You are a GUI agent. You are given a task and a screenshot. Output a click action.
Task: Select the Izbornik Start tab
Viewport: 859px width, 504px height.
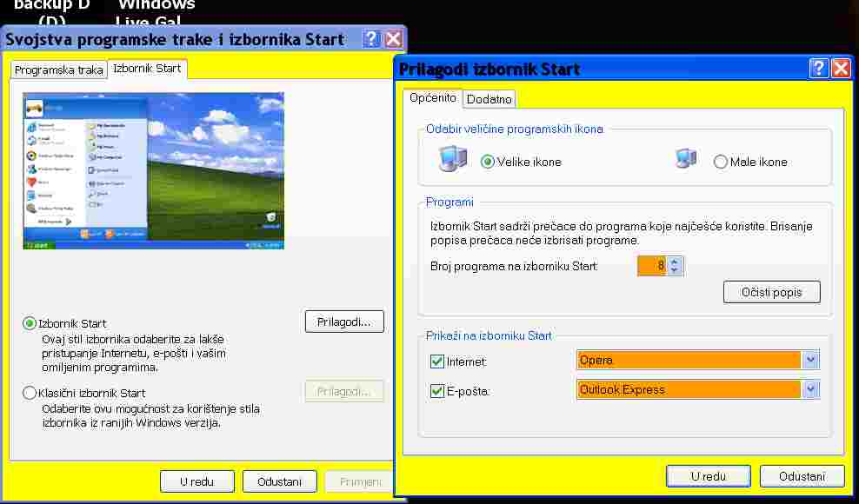click(x=147, y=69)
